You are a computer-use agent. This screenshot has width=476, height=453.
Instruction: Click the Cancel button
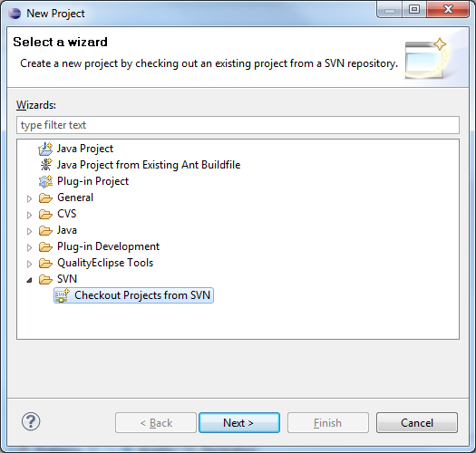[x=417, y=422]
